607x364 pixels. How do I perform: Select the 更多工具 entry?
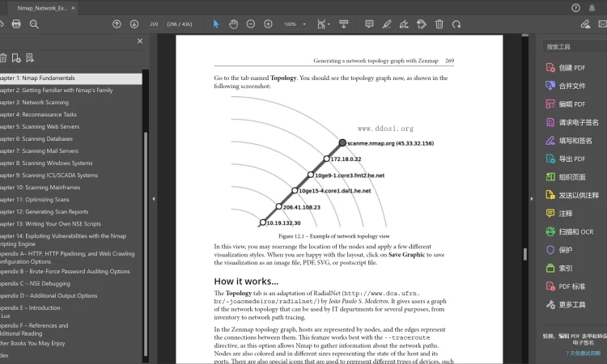[566, 304]
